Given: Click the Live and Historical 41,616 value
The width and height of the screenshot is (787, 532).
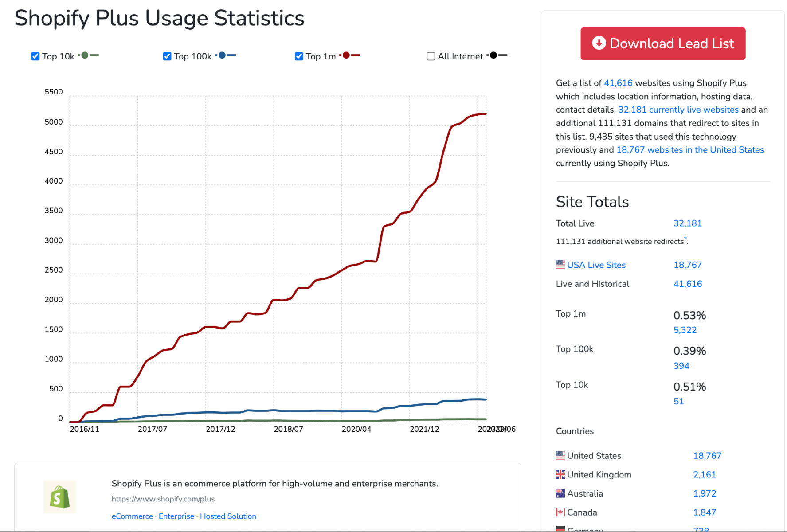Looking at the screenshot, I should point(688,284).
